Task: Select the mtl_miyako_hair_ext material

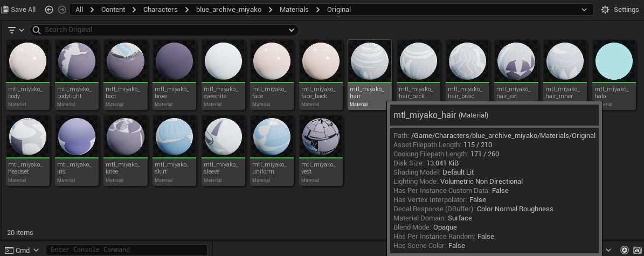Action: coord(516,70)
